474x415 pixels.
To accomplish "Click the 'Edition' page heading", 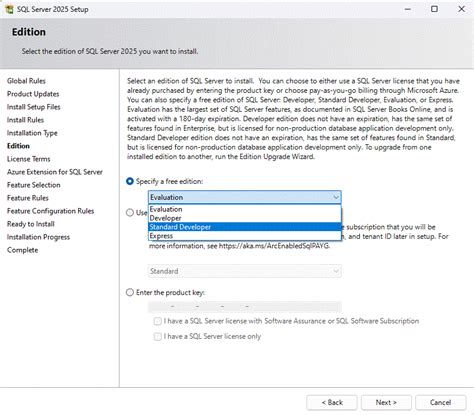I will (x=29, y=32).
